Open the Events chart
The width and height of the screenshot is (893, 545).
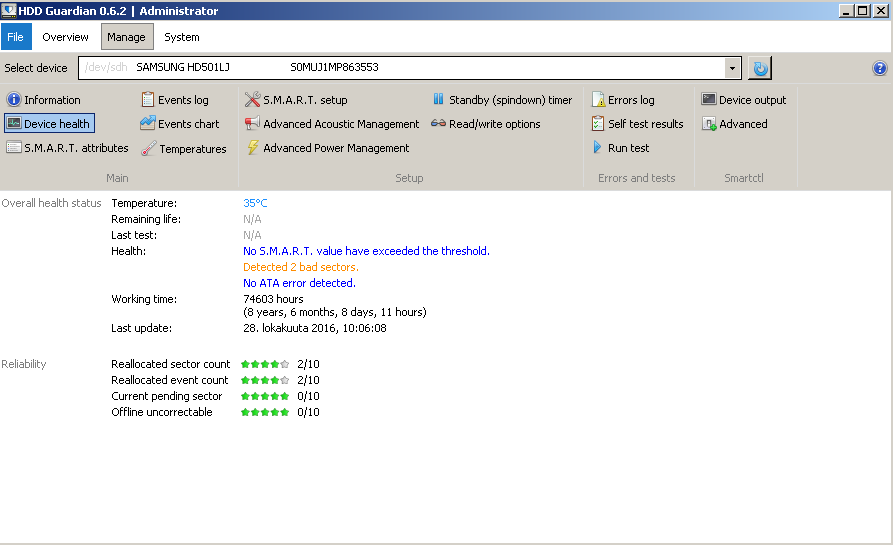pos(180,124)
